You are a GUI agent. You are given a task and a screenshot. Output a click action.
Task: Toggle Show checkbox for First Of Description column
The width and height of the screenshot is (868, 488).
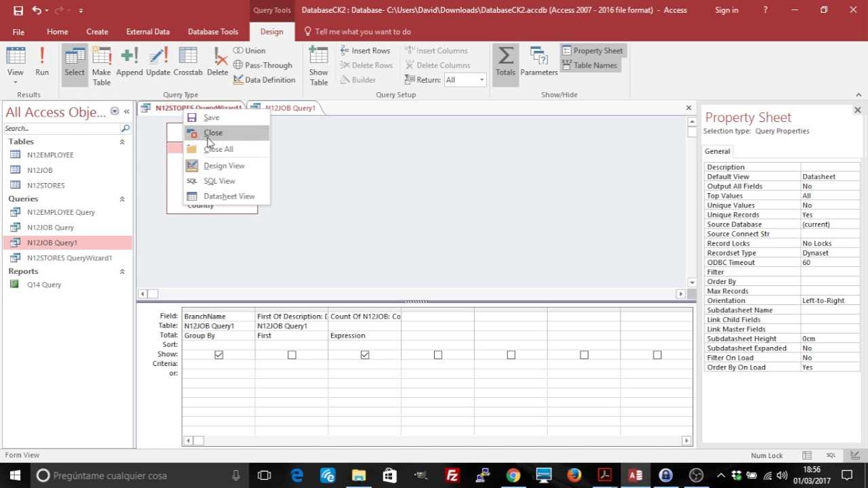pos(292,354)
